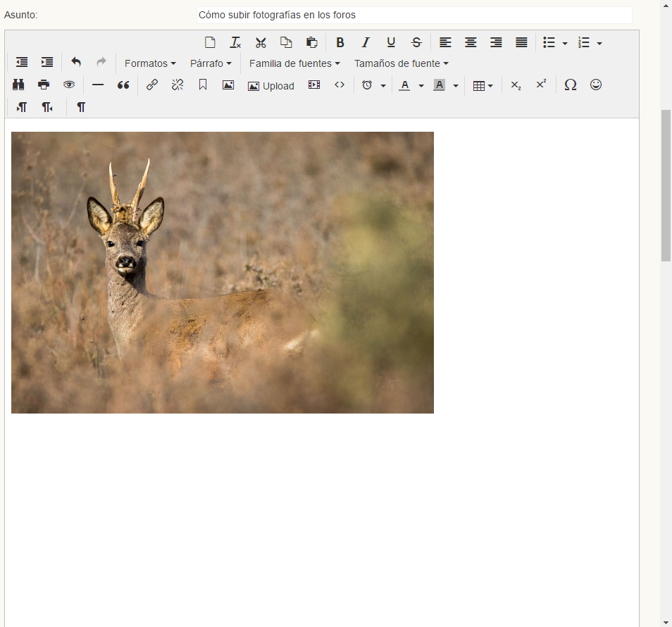Toggle strikethrough formatting
The width and height of the screenshot is (672, 627).
(x=416, y=42)
